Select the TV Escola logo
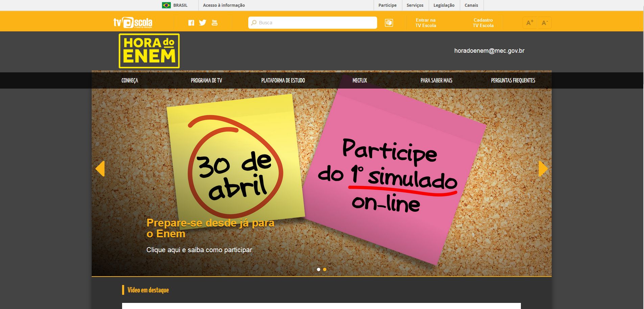 coord(133,22)
